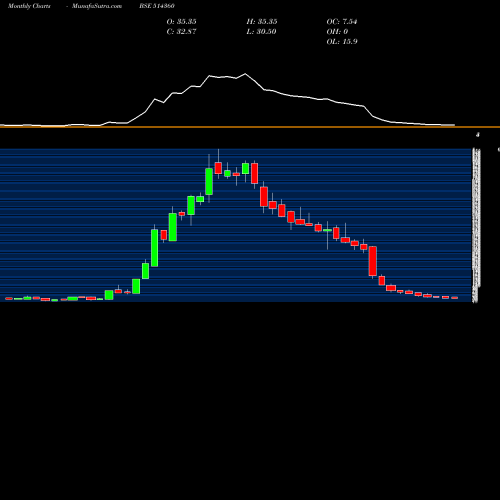
Task: Click the price axis labels at the right edge
Action: (x=477, y=225)
